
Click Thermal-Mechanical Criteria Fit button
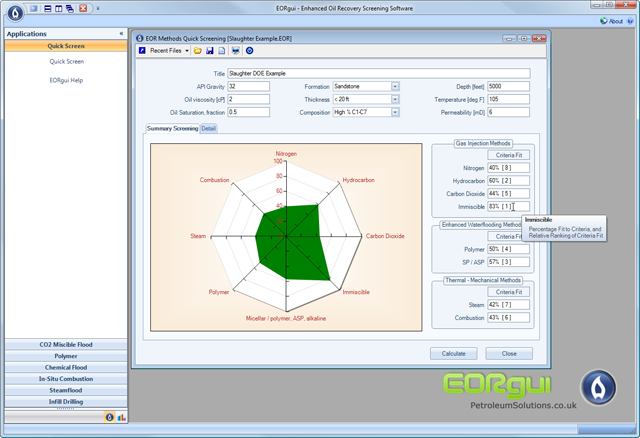click(509, 292)
